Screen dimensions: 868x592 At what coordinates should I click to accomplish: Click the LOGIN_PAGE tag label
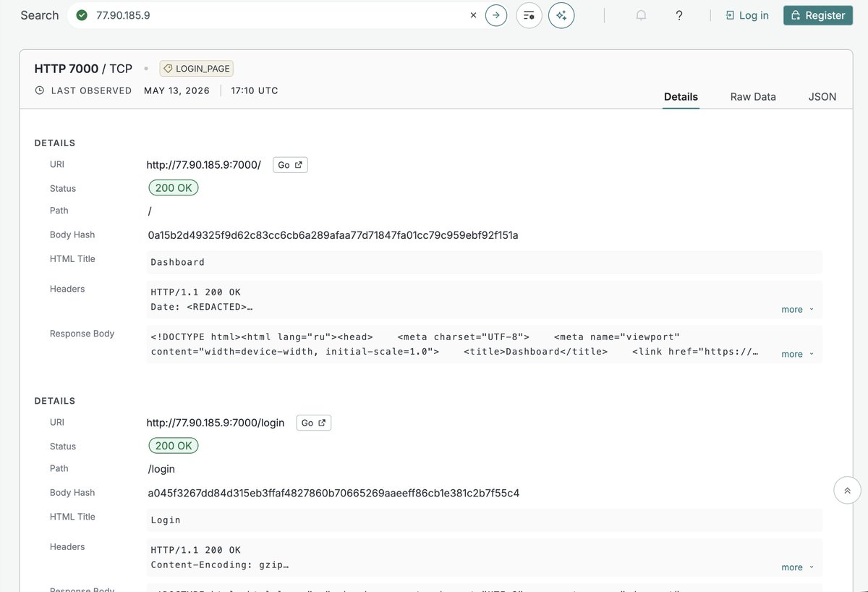[x=197, y=69]
